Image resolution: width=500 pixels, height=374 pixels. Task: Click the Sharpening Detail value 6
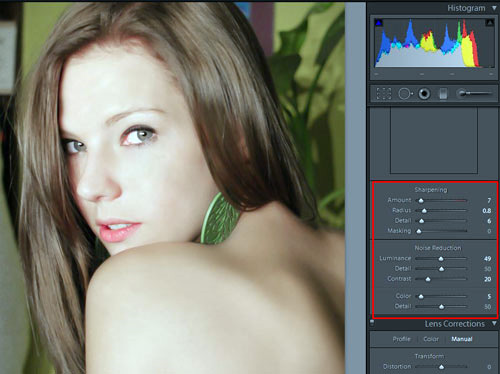(x=489, y=221)
